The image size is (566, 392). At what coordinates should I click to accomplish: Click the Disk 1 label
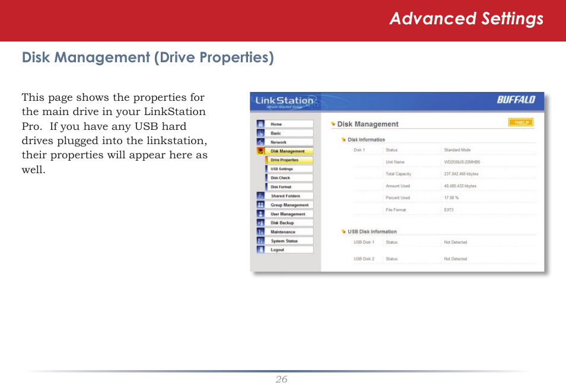point(359,150)
